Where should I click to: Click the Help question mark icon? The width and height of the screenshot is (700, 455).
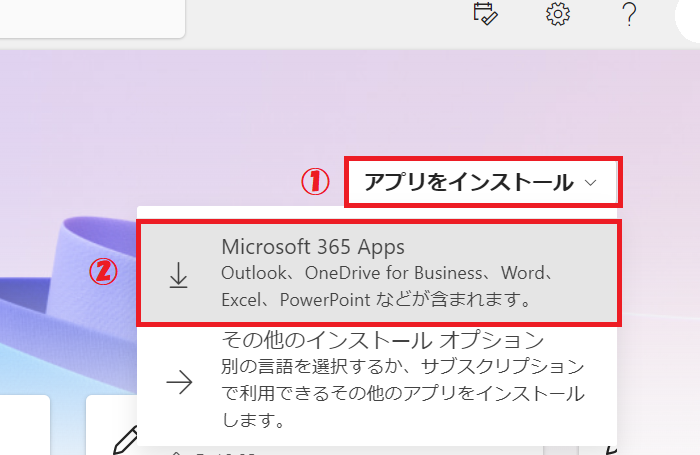click(629, 15)
